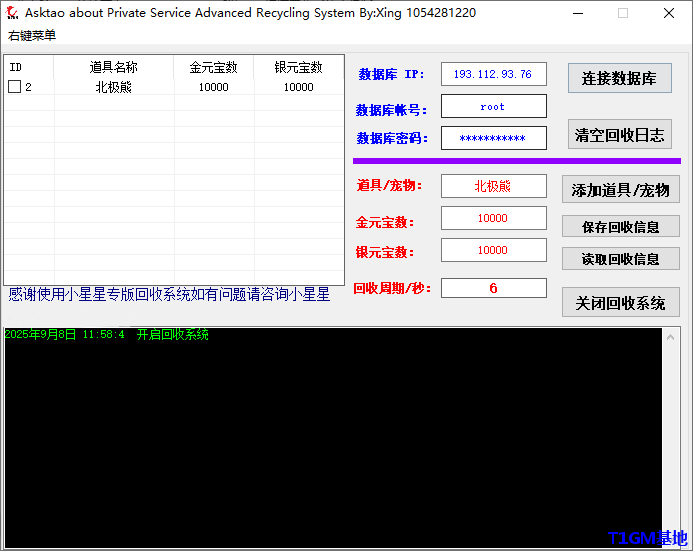This screenshot has height=551, width=693.
Task: Select the 北极熊 cell in table
Action: point(114,87)
